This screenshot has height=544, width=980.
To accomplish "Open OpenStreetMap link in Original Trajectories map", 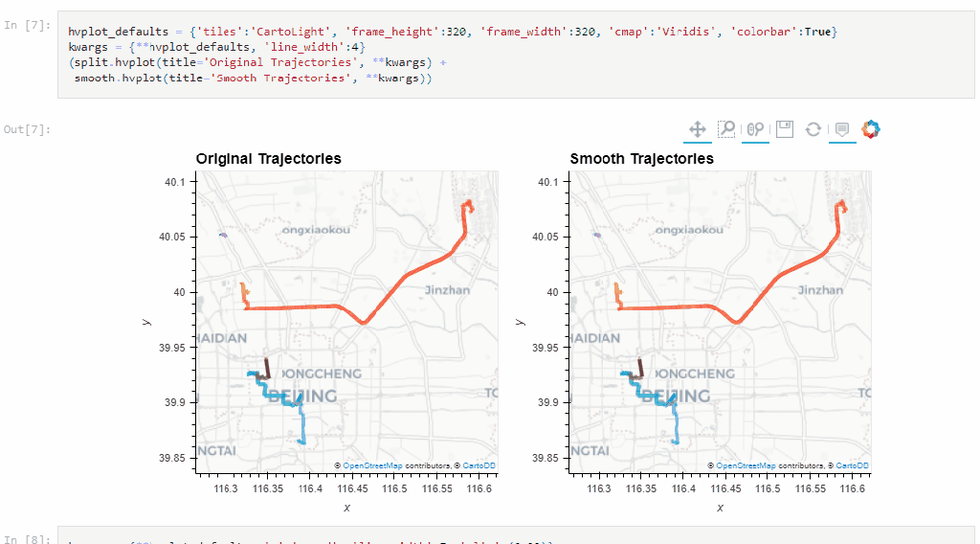I will tap(372, 465).
